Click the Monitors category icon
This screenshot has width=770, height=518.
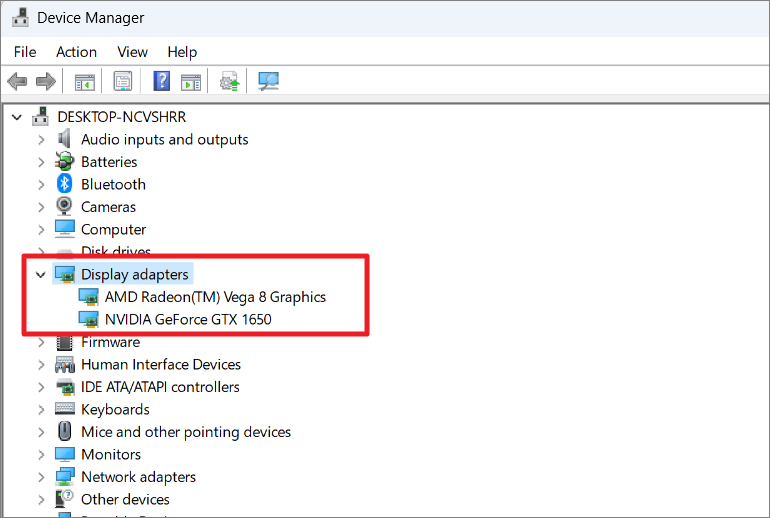click(x=64, y=454)
